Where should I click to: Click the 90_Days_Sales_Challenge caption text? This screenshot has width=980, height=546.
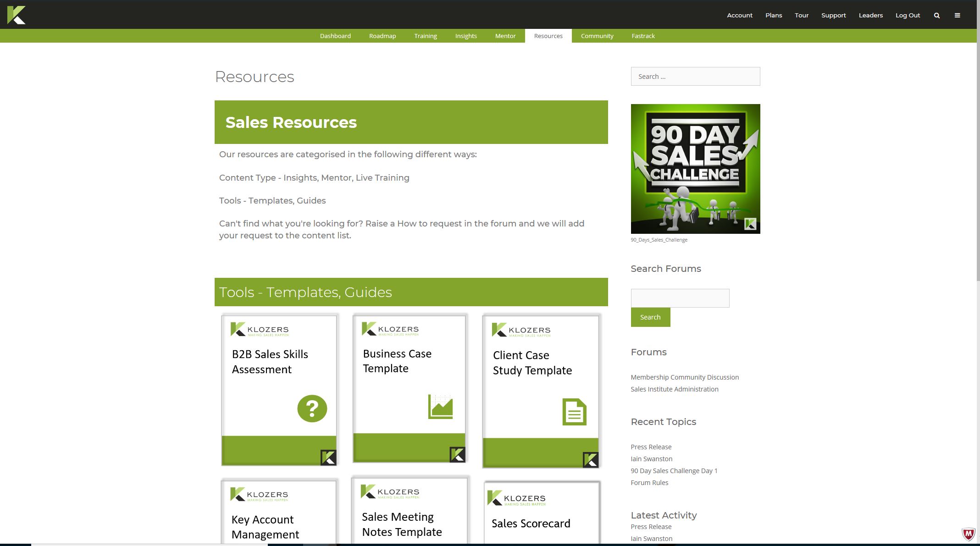659,240
